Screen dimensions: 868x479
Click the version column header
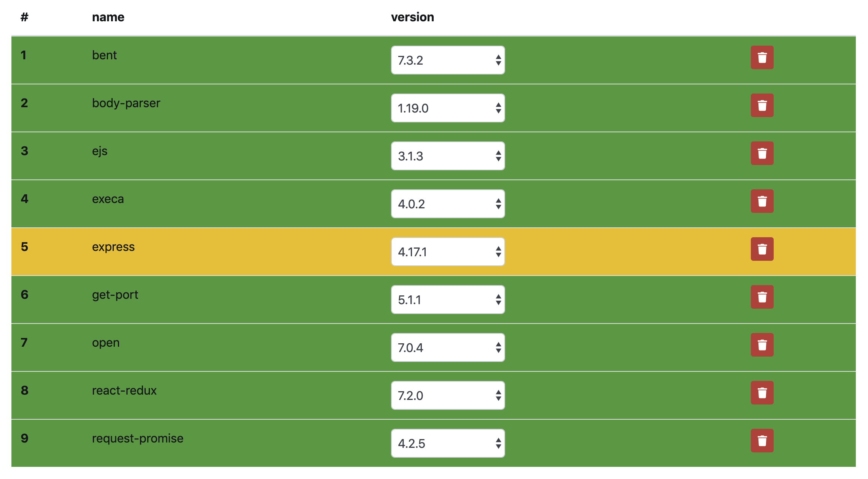click(x=412, y=17)
